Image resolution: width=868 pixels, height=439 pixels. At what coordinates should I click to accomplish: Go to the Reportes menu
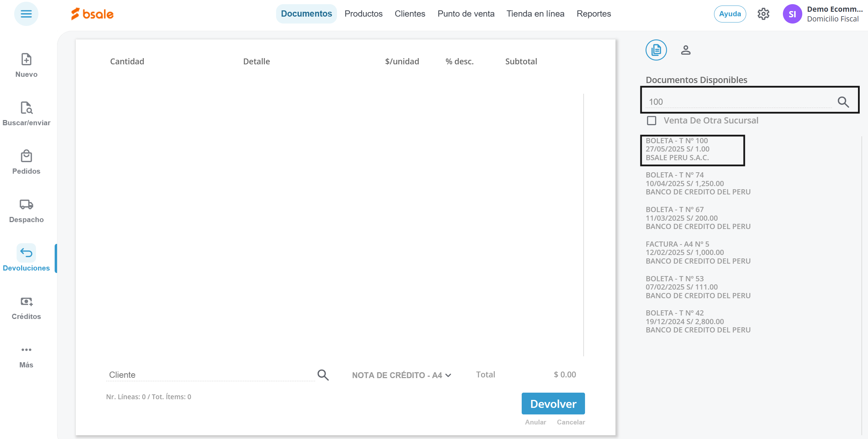coord(594,14)
